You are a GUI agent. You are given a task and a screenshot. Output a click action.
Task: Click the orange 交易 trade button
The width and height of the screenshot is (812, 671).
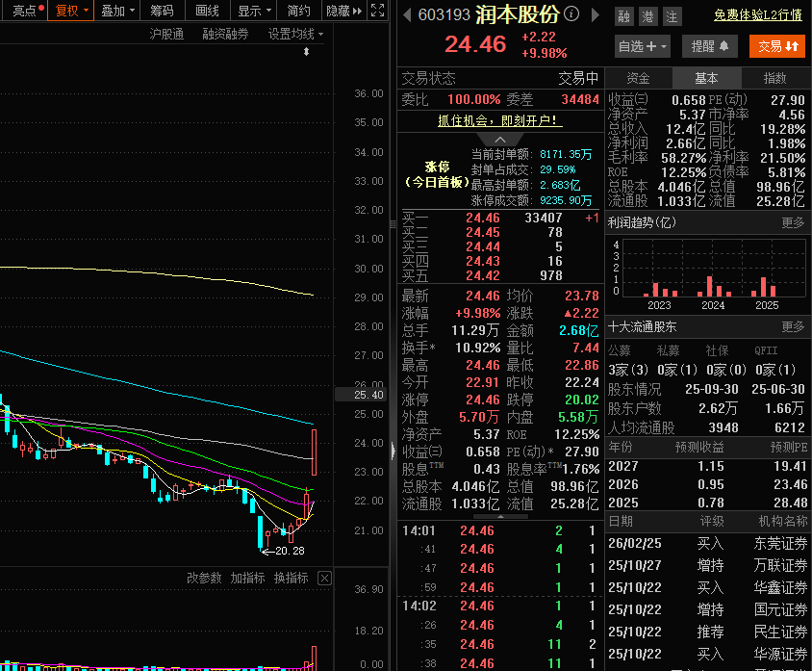coord(777,46)
